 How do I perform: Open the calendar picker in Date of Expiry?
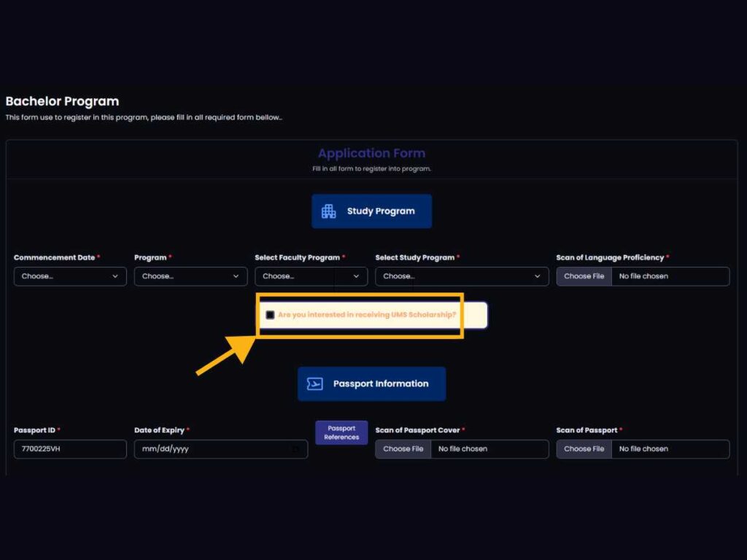coord(295,449)
